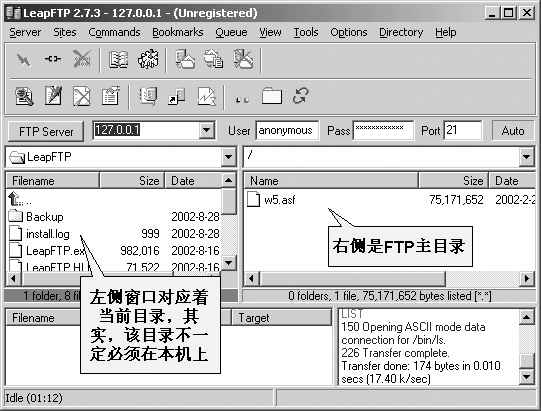The width and height of the screenshot is (541, 411).
Task: Sort remote list by Size column header
Action: pos(454,181)
